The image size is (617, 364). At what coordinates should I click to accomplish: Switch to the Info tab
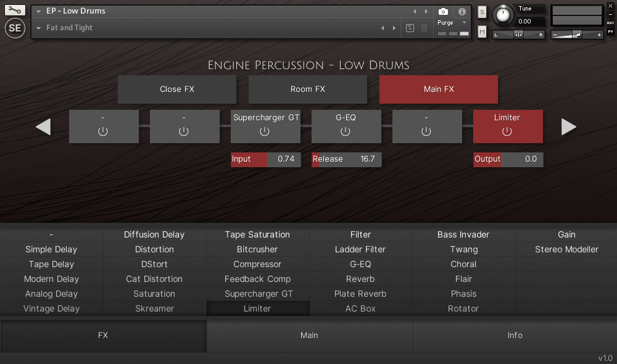tap(515, 336)
